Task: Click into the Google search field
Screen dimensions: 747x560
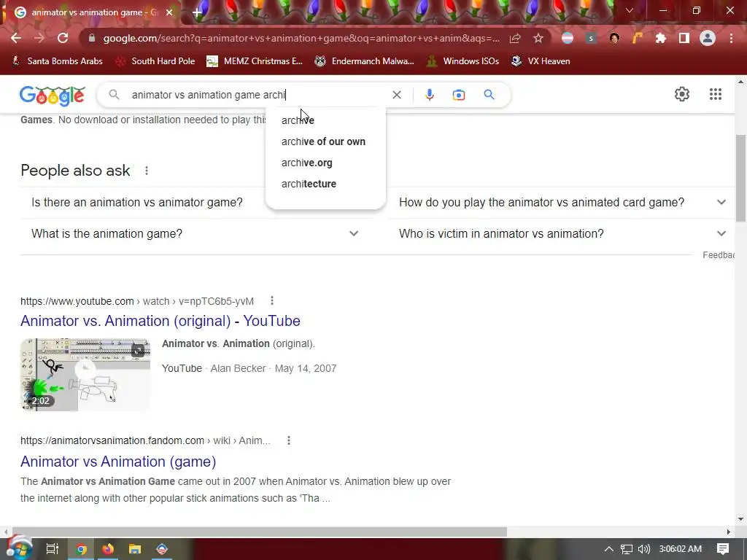Action: click(x=258, y=95)
